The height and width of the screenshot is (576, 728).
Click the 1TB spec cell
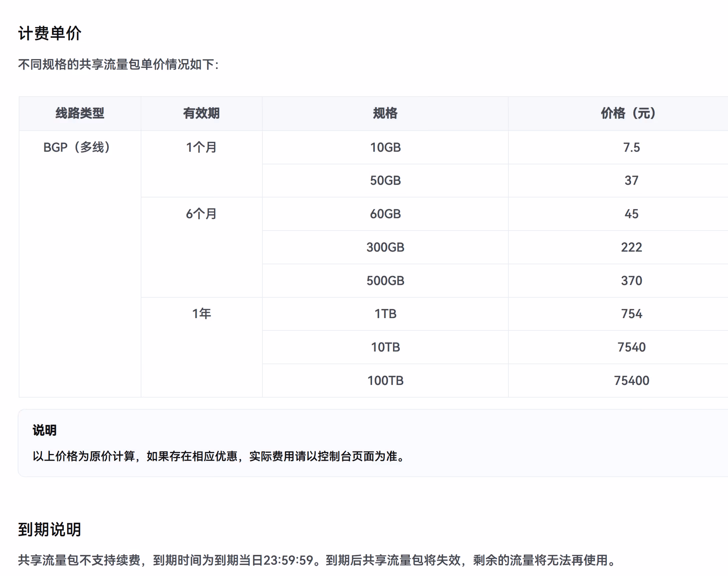coord(385,314)
